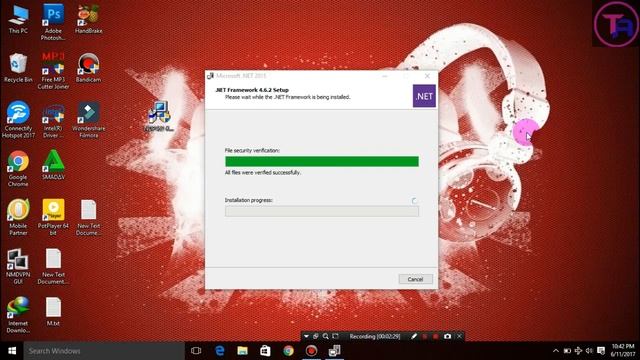Launch Microsoft Edge from the taskbar
The height and width of the screenshot is (360, 640).
tap(220, 351)
